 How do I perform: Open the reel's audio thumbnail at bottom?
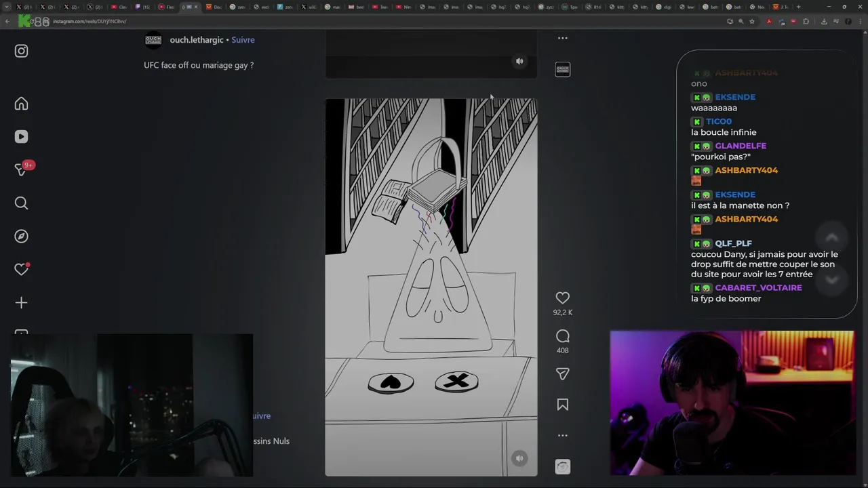(x=562, y=466)
